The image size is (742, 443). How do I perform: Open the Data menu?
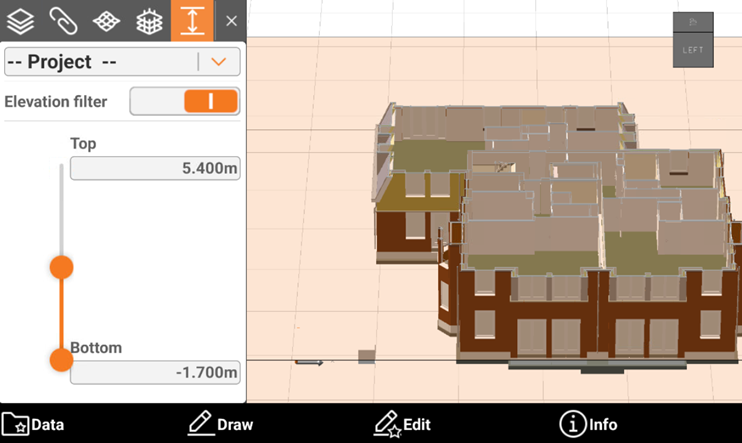[34, 424]
